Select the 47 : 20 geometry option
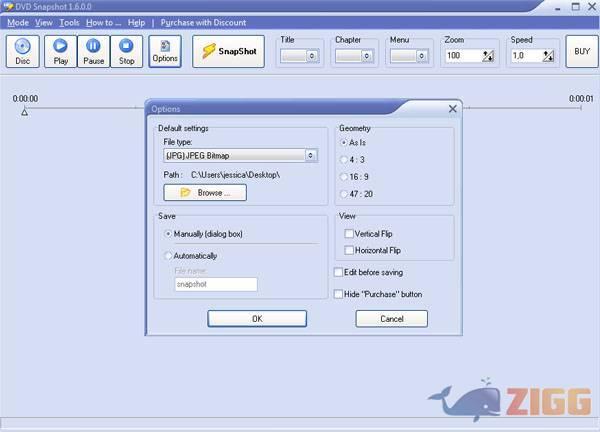 [356, 194]
